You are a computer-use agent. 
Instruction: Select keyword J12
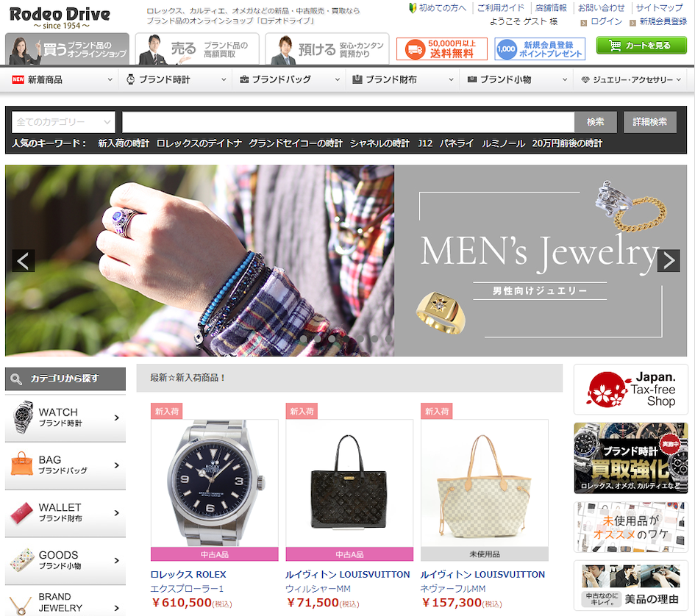(x=425, y=143)
